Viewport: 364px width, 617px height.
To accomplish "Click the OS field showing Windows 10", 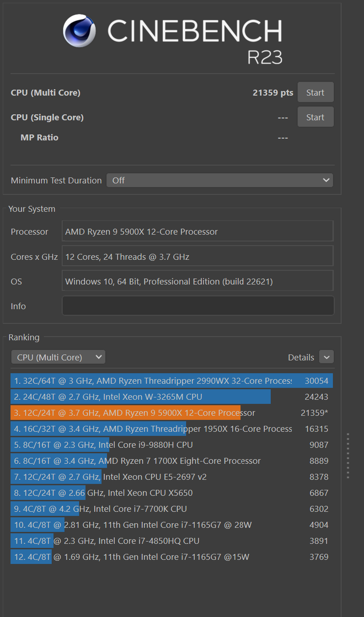I will click(198, 281).
